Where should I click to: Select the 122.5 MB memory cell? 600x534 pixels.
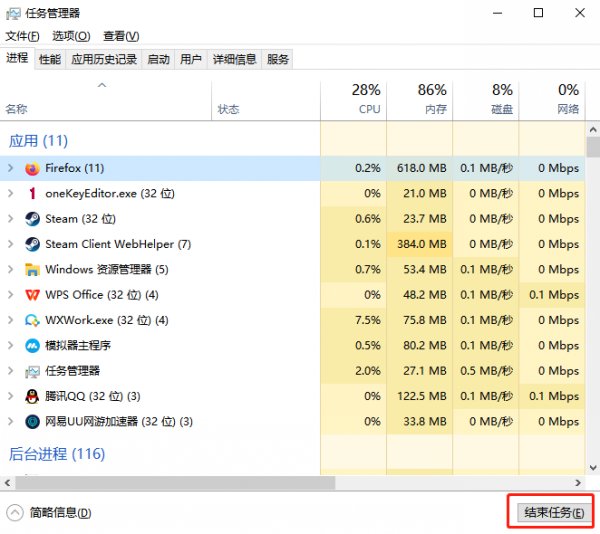419,396
